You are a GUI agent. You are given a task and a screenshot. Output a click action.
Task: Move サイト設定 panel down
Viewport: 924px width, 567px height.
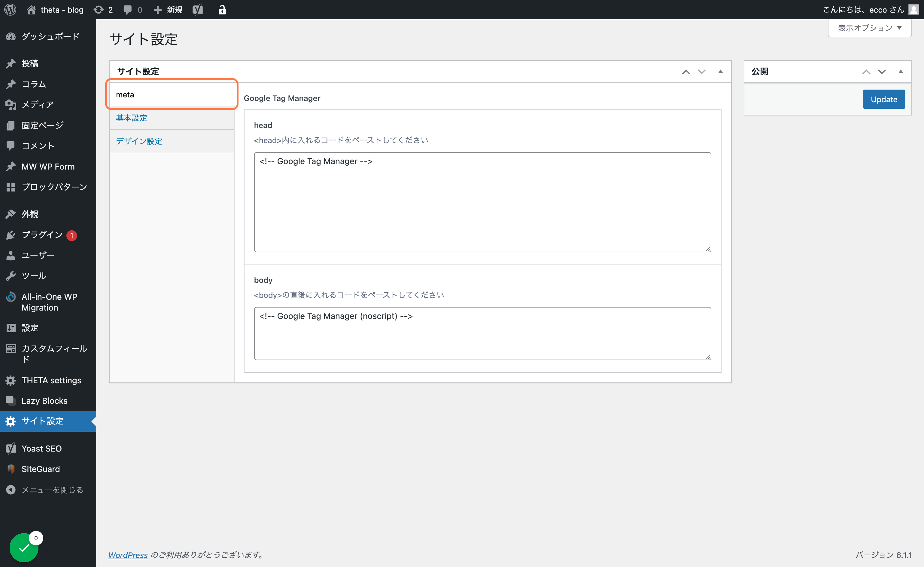(702, 72)
